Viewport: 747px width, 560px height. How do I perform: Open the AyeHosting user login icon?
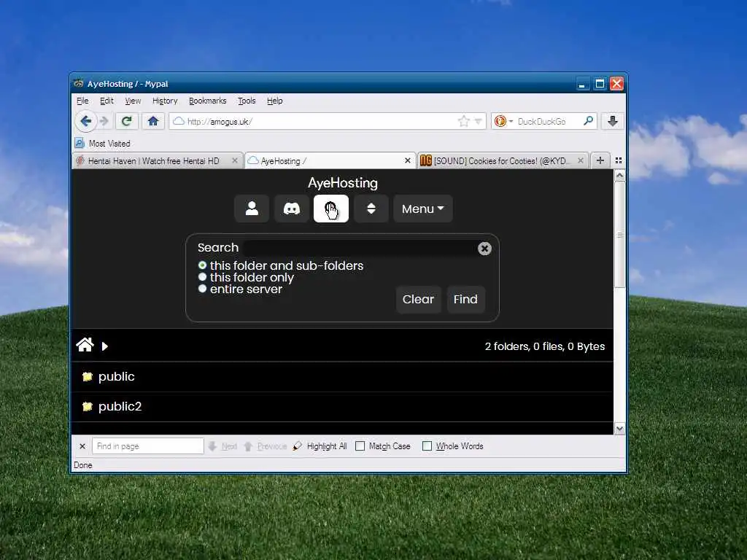pos(252,209)
